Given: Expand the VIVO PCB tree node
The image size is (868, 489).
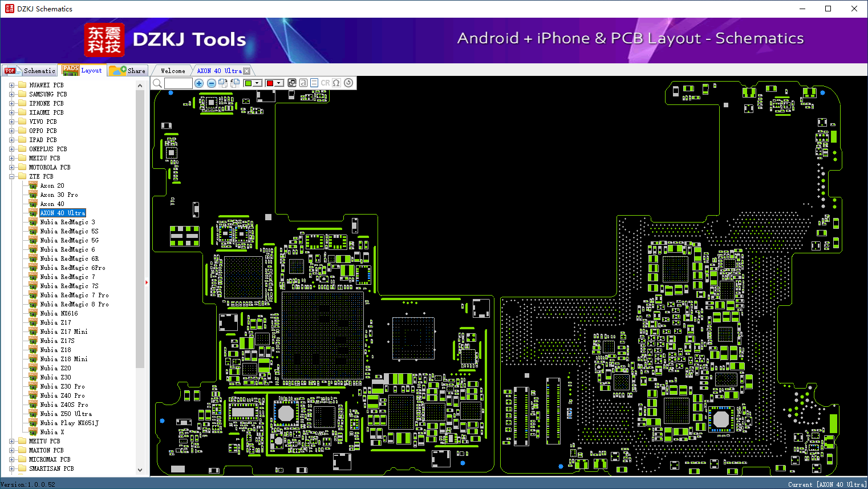Looking at the screenshot, I should pos(12,122).
